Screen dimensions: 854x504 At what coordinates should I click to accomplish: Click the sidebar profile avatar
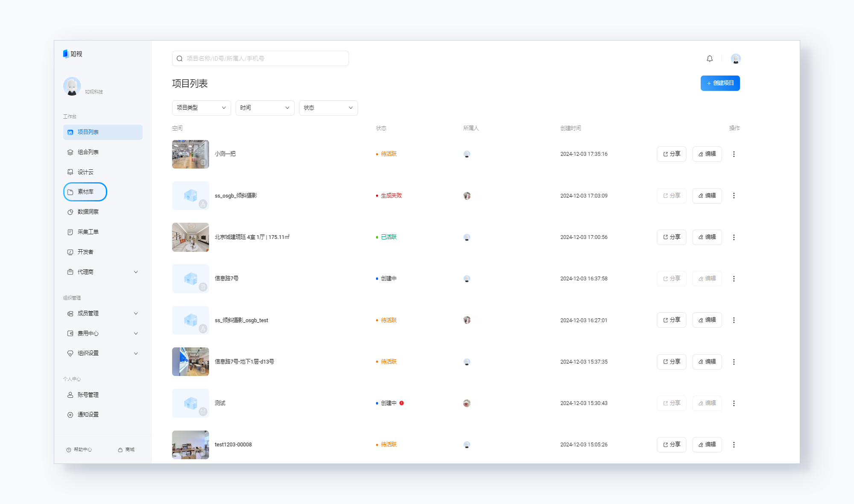point(72,86)
